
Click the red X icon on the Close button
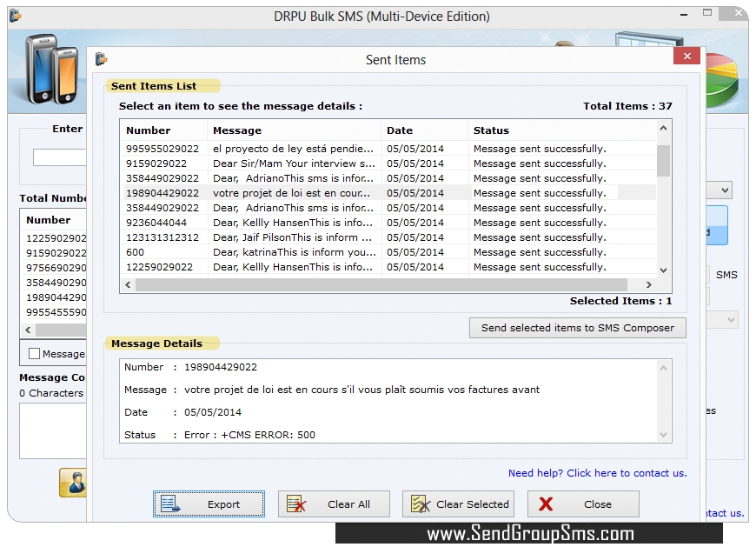pos(546,504)
